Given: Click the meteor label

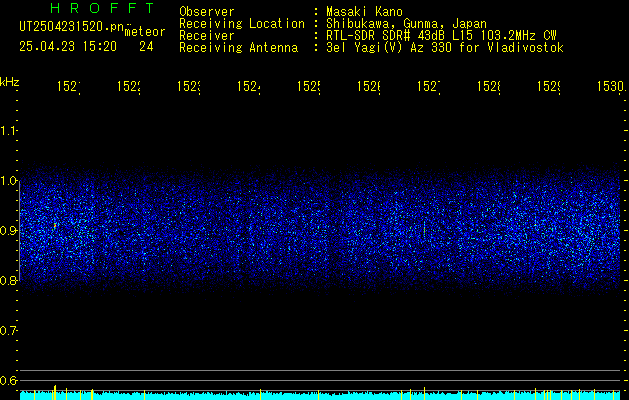Looking at the screenshot, I should tap(145, 32).
